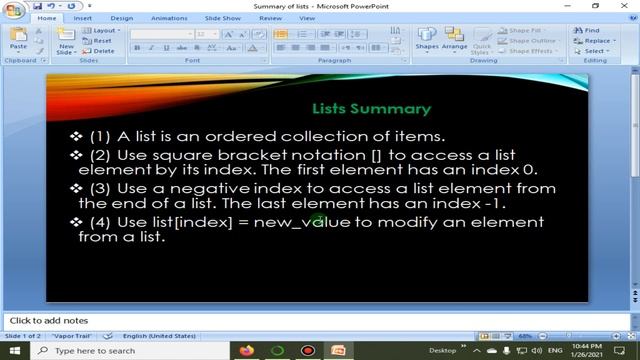Open the Select dropdown in Editing
Viewport: 640px width, 360px height.
click(x=591, y=51)
